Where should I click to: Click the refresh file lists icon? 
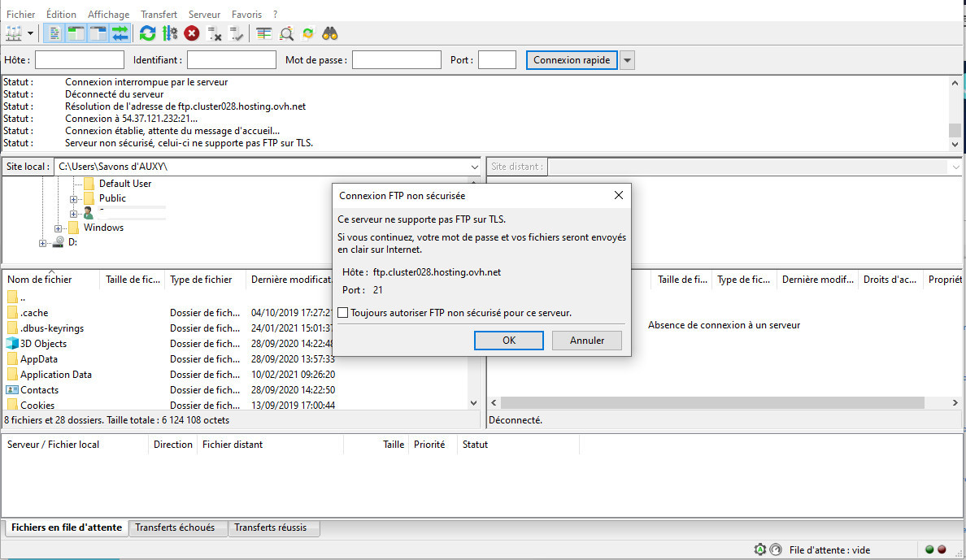(147, 33)
